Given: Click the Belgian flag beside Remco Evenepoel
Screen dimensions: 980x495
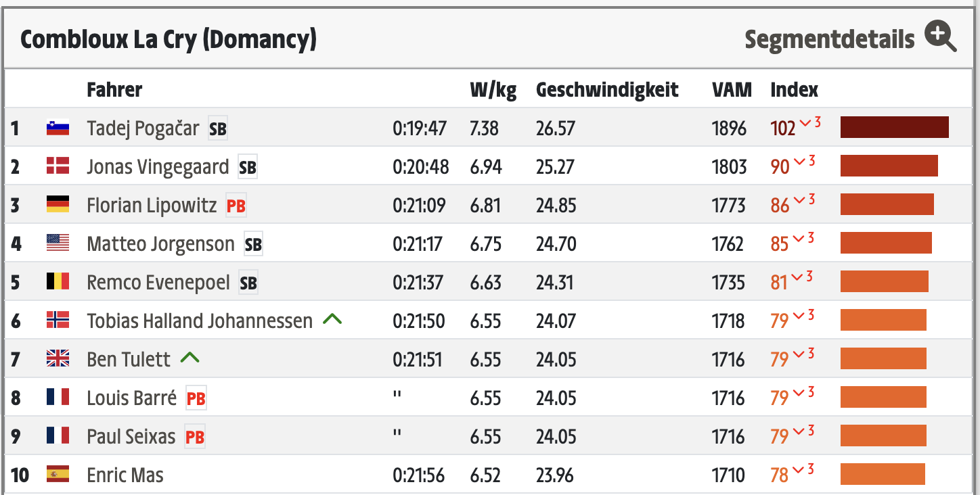Looking at the screenshot, I should tap(58, 282).
